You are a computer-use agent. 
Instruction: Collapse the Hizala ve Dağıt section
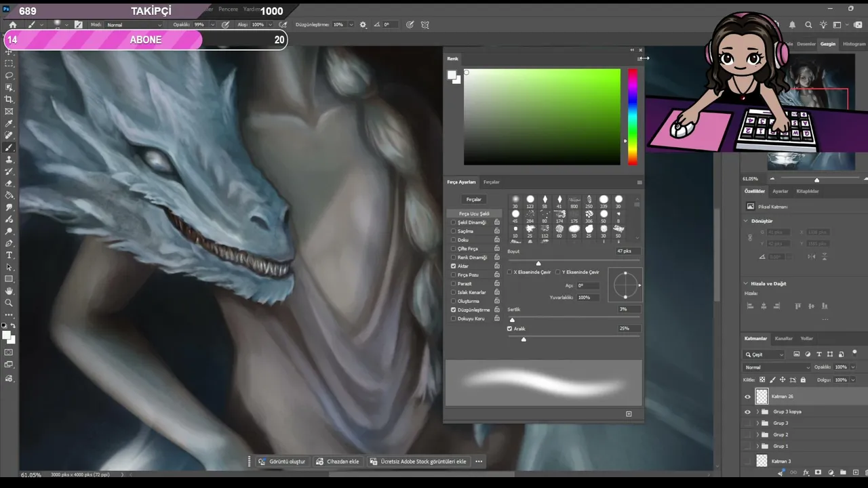(x=746, y=283)
